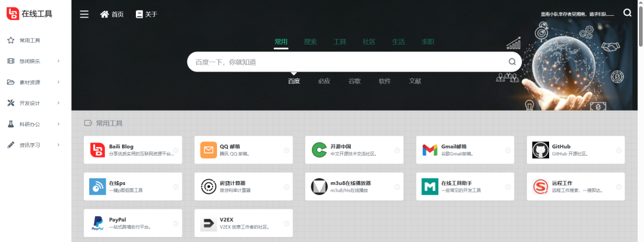644x242 pixels.
Task: Expand the 资讯学习 chevron
Action: (58, 145)
